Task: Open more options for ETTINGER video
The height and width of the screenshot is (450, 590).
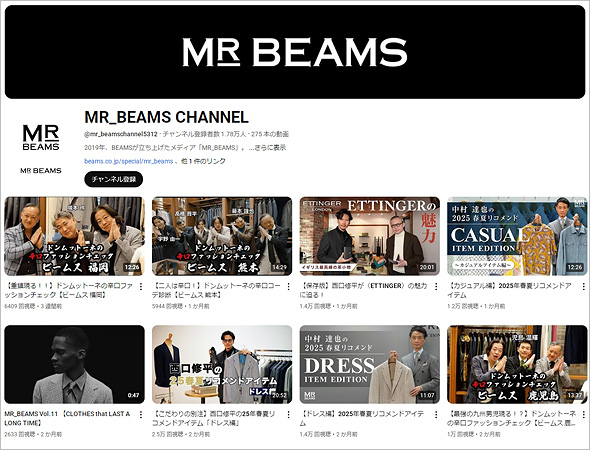Action: (436, 287)
